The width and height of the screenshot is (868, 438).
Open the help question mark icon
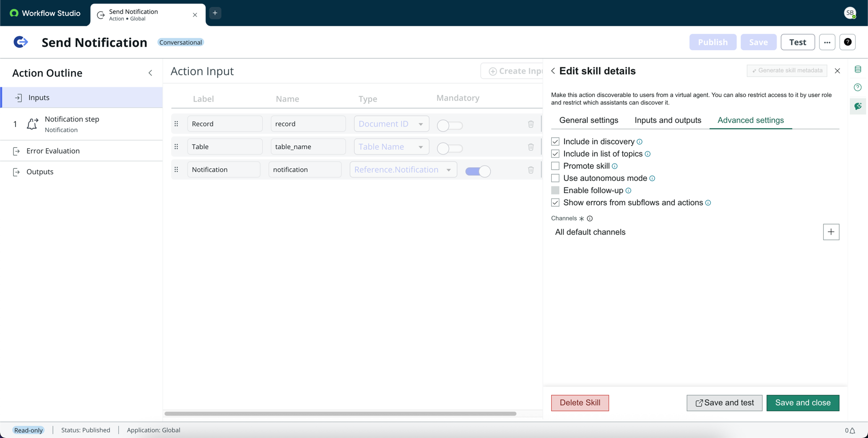click(848, 42)
